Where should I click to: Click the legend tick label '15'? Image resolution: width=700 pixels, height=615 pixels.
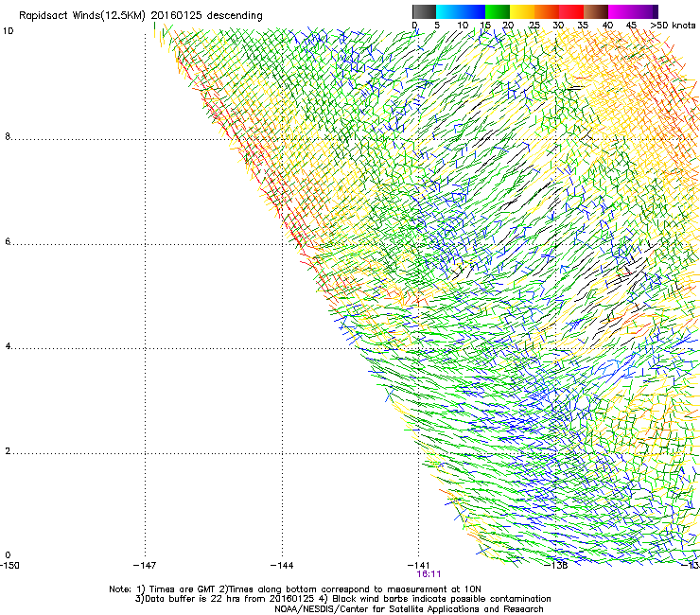[x=485, y=26]
